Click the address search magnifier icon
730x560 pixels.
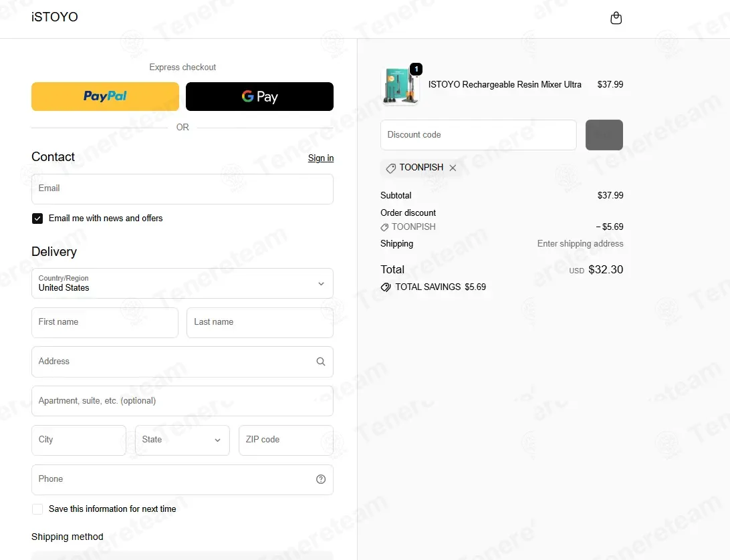(x=321, y=362)
